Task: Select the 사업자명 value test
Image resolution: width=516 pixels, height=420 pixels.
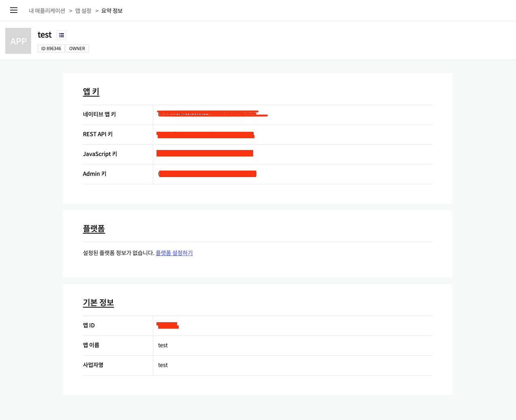Action: [163, 365]
